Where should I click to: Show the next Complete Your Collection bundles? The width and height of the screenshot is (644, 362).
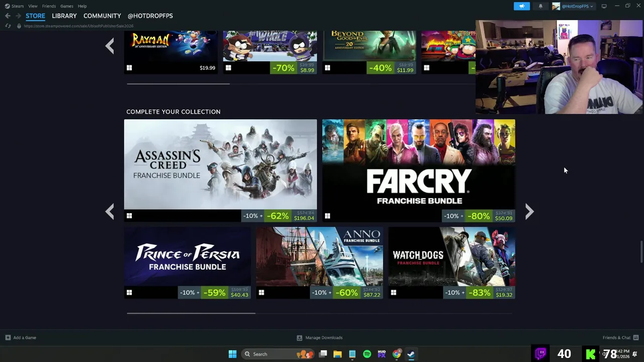[x=529, y=212]
